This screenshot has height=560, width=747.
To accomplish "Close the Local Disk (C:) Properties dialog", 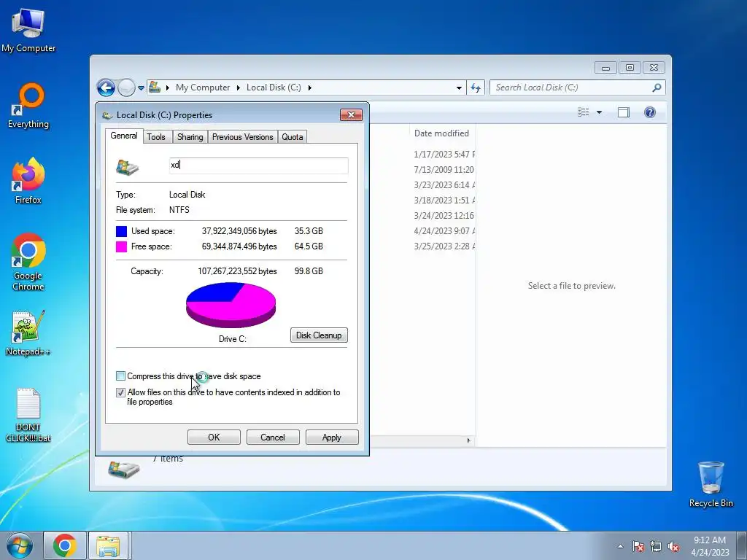I will click(x=351, y=114).
